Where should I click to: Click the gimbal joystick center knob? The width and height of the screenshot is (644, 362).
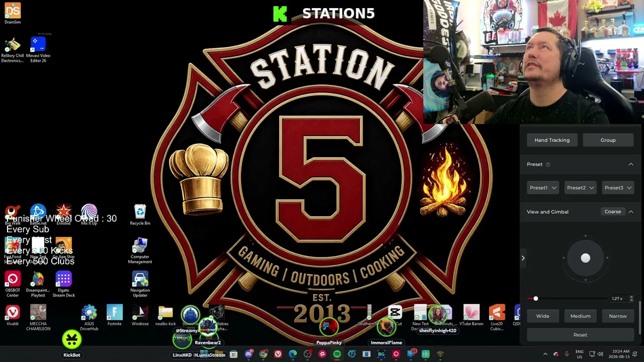[585, 258]
